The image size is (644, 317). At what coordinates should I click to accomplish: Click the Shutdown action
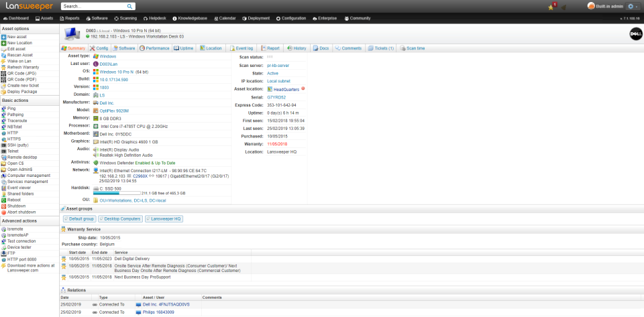point(16,206)
